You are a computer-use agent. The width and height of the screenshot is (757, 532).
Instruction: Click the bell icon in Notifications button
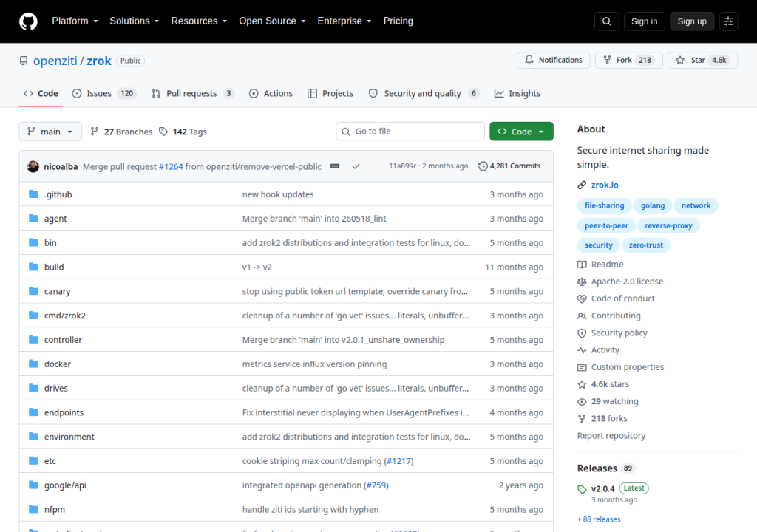(x=529, y=60)
